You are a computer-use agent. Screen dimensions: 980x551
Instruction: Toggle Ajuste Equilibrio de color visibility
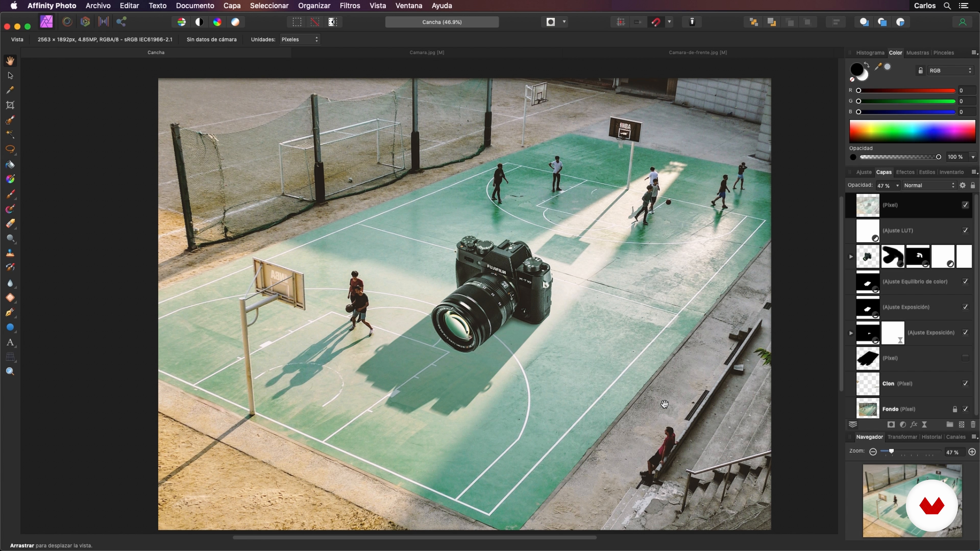tap(965, 281)
